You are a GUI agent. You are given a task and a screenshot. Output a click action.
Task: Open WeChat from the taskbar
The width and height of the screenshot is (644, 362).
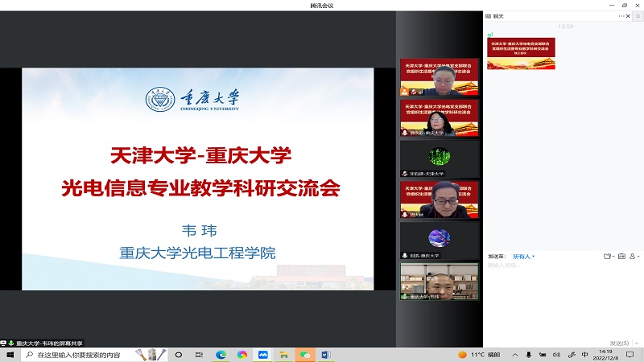coord(305,355)
